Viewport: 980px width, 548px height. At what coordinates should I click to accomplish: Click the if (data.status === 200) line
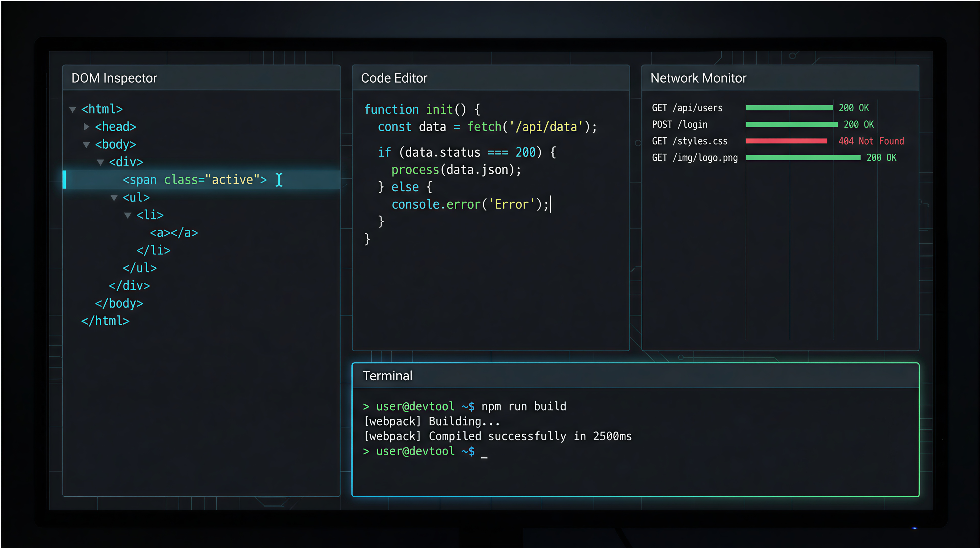[467, 153]
